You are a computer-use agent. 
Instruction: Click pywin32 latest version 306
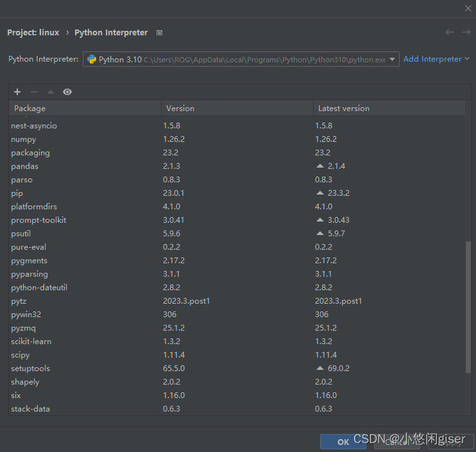pyautogui.click(x=321, y=315)
